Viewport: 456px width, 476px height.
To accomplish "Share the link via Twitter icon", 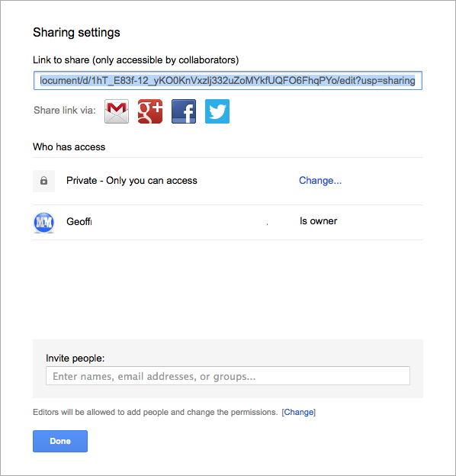I will [x=217, y=111].
